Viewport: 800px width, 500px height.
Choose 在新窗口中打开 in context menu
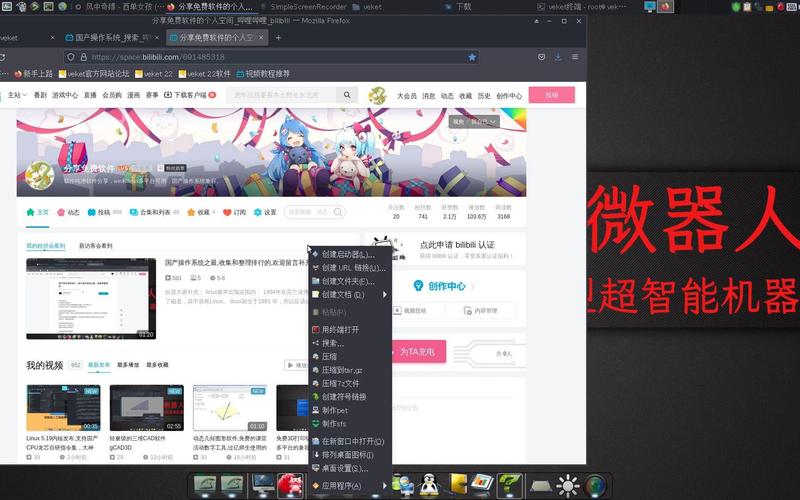point(350,441)
